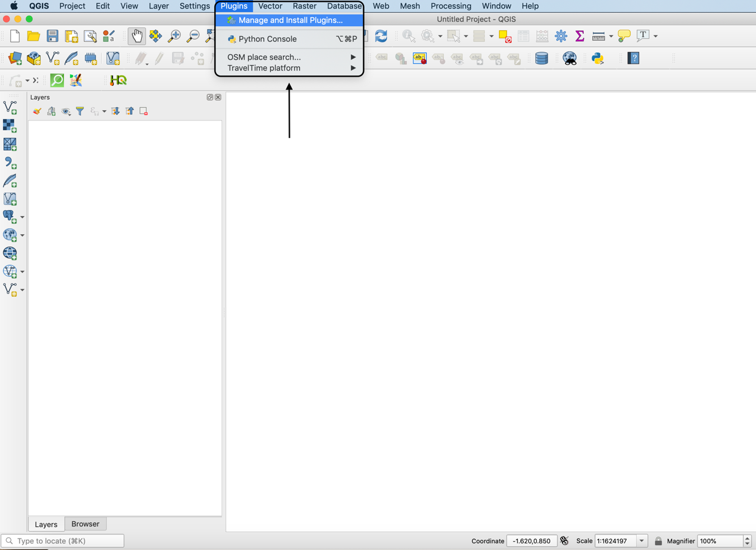Click the Type to locate search field
756x550 pixels.
(63, 541)
